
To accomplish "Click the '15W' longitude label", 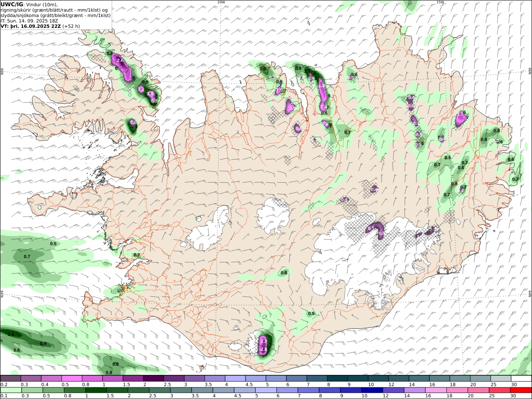I will click(x=440, y=2).
